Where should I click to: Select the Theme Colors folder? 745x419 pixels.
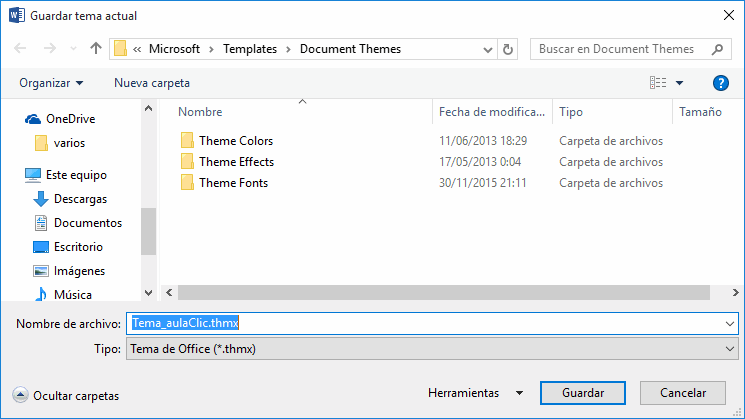pos(235,141)
